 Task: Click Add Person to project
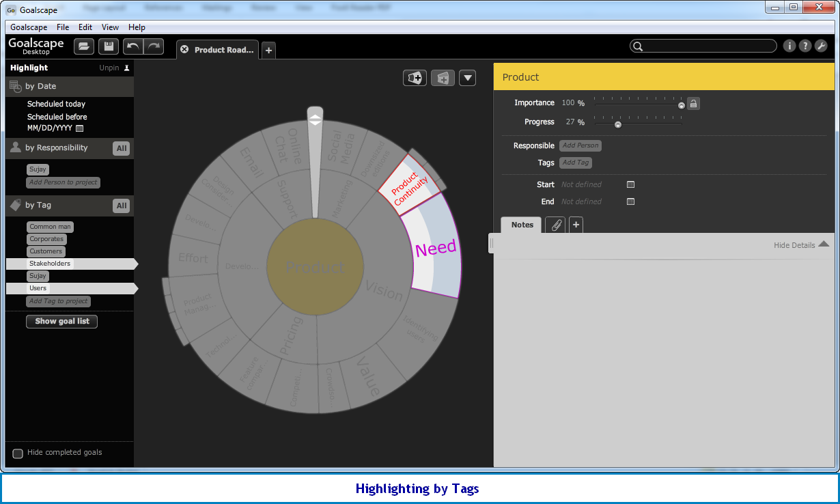(x=64, y=182)
